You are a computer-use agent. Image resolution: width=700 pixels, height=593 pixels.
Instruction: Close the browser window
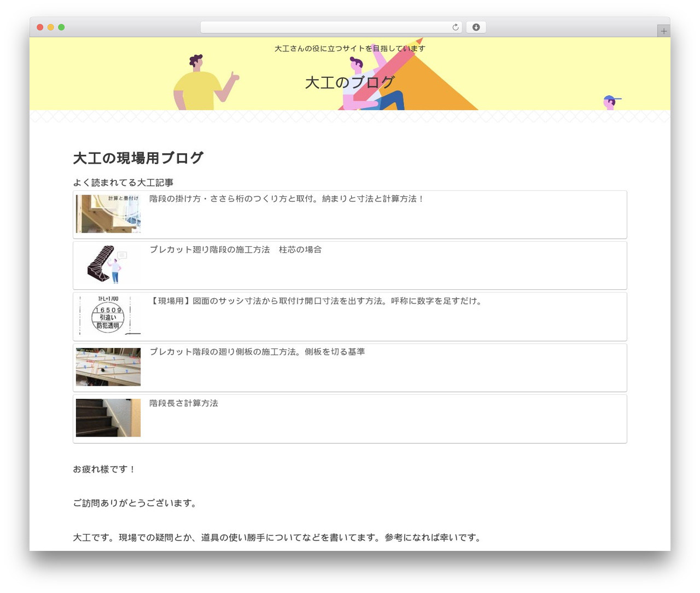40,27
